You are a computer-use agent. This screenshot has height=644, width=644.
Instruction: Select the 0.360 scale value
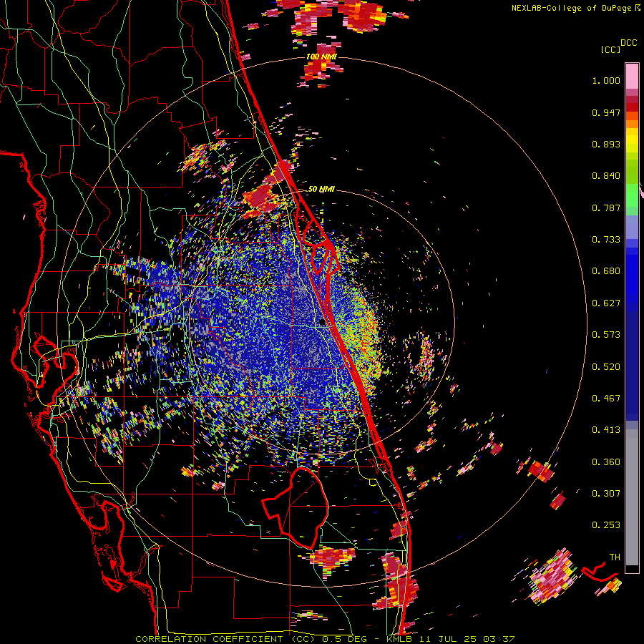pos(606,462)
